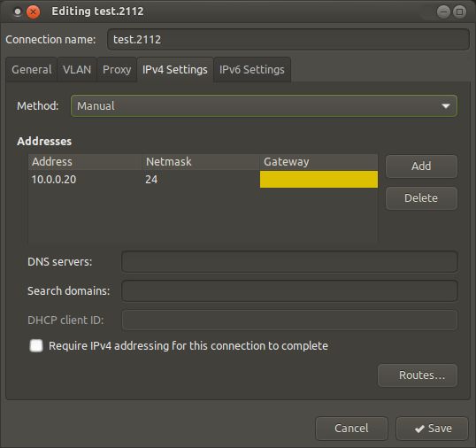
Task: Save the connection settings
Action: [433, 429]
